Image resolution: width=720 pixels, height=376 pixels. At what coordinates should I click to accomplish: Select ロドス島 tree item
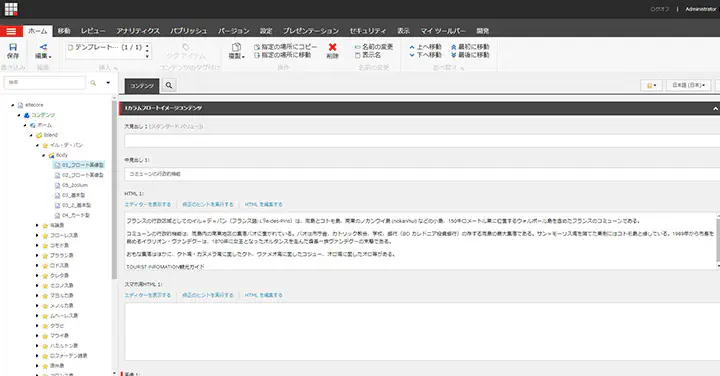(x=56, y=266)
